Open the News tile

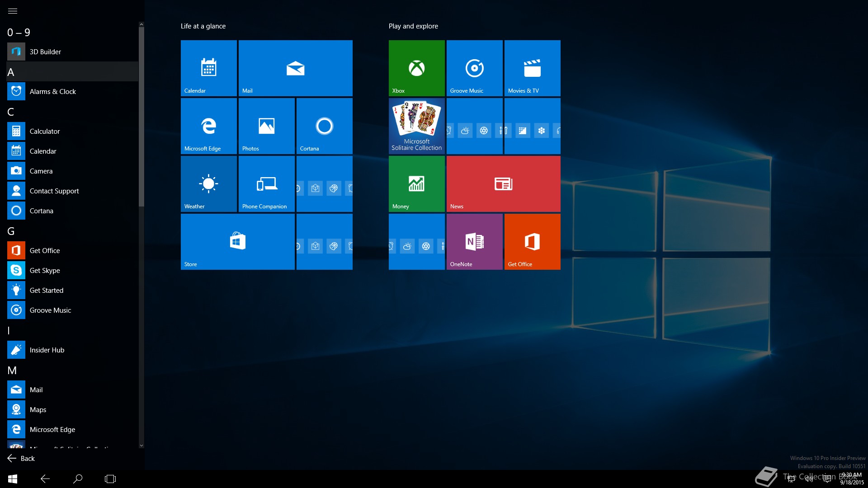click(504, 184)
